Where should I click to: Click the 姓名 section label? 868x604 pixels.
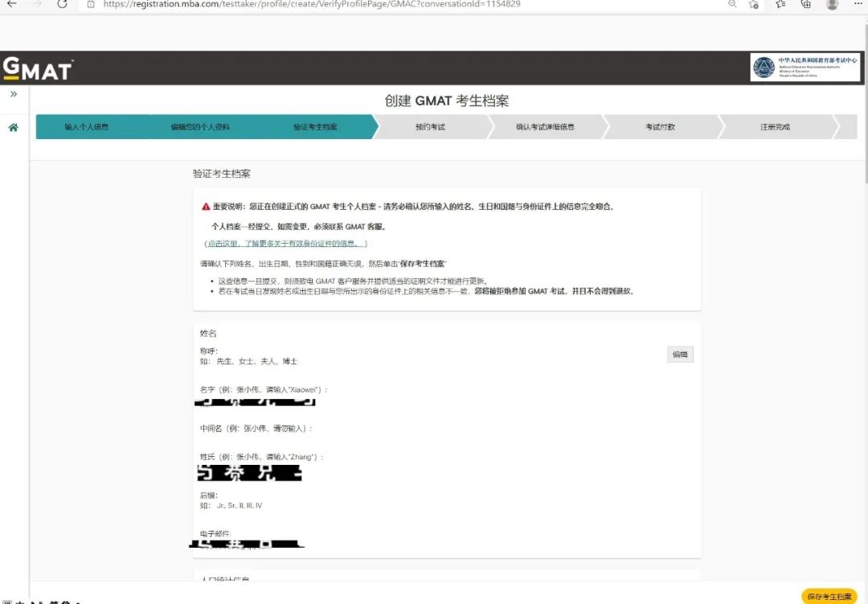(x=208, y=334)
